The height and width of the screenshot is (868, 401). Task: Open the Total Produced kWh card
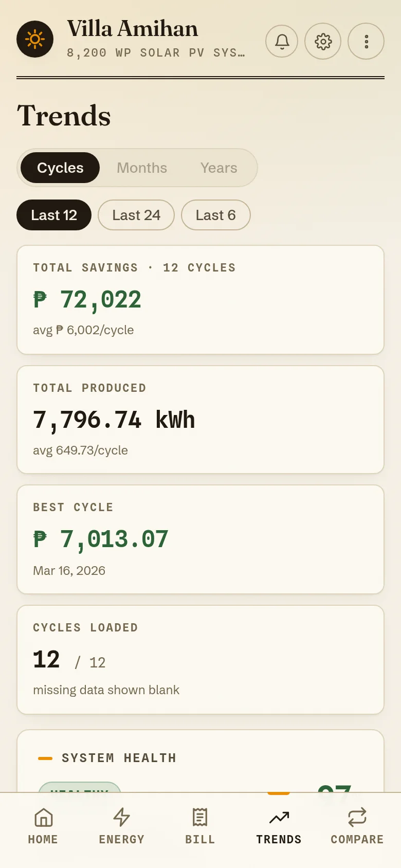(x=200, y=420)
